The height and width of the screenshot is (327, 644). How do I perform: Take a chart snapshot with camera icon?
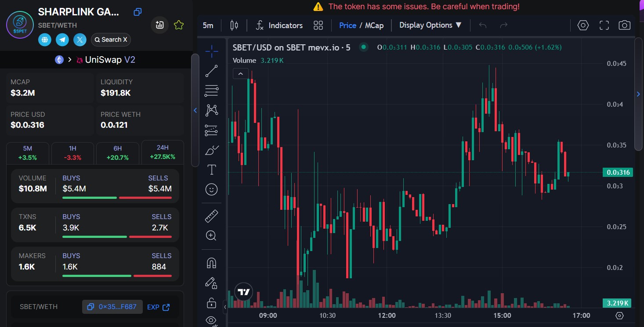pos(624,25)
